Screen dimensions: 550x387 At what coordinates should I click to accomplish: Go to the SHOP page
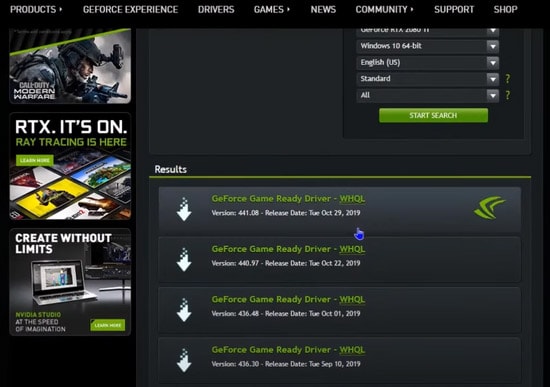[x=505, y=9]
